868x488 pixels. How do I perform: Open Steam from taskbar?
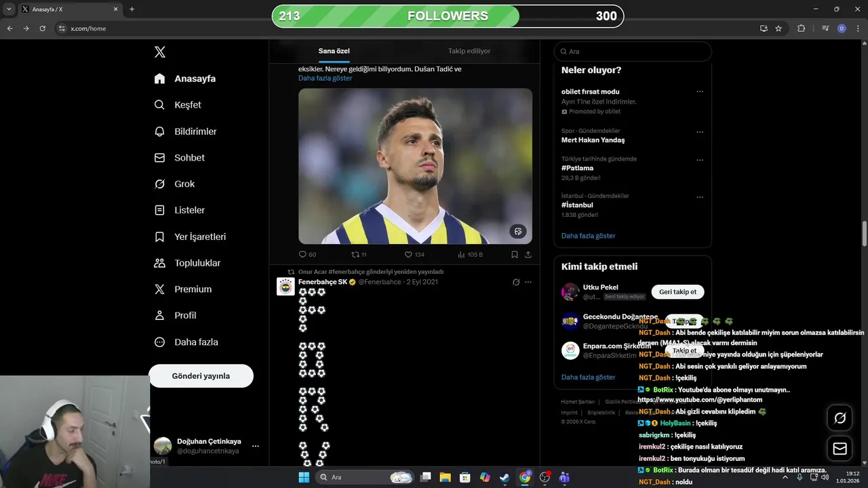point(505,477)
